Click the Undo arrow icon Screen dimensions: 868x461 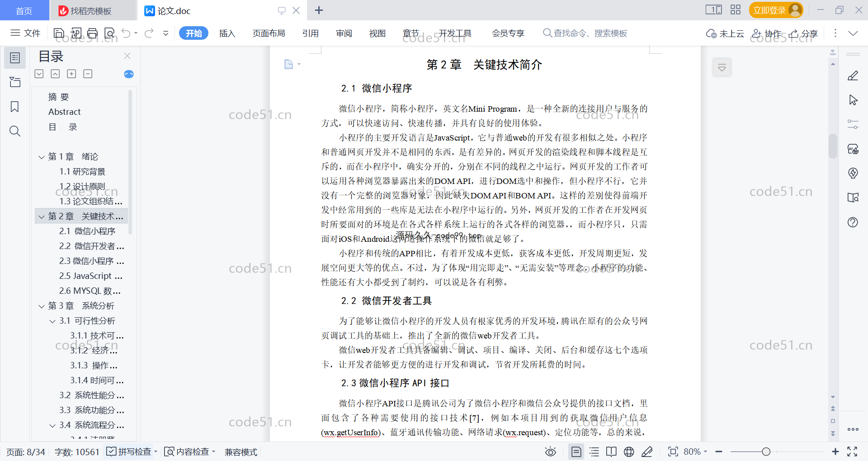tap(126, 33)
